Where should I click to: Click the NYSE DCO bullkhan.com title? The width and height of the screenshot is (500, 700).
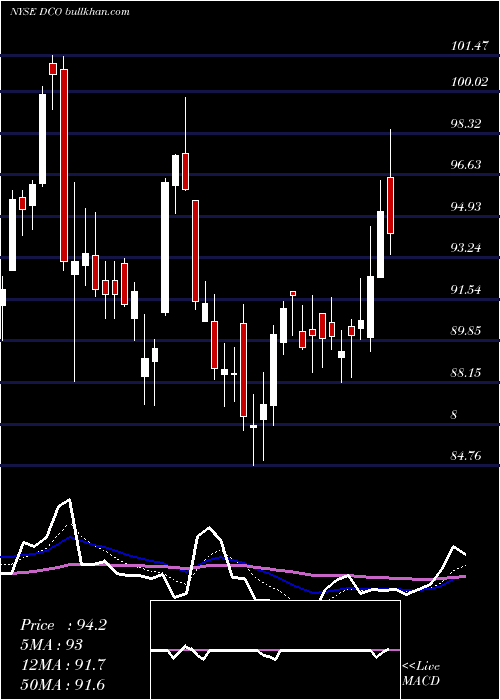pos(70,11)
